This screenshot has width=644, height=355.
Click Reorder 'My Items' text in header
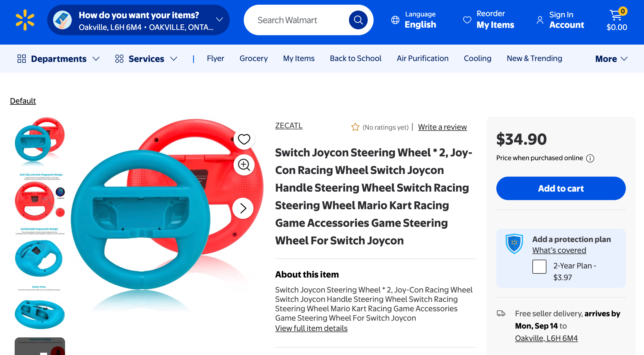click(495, 25)
